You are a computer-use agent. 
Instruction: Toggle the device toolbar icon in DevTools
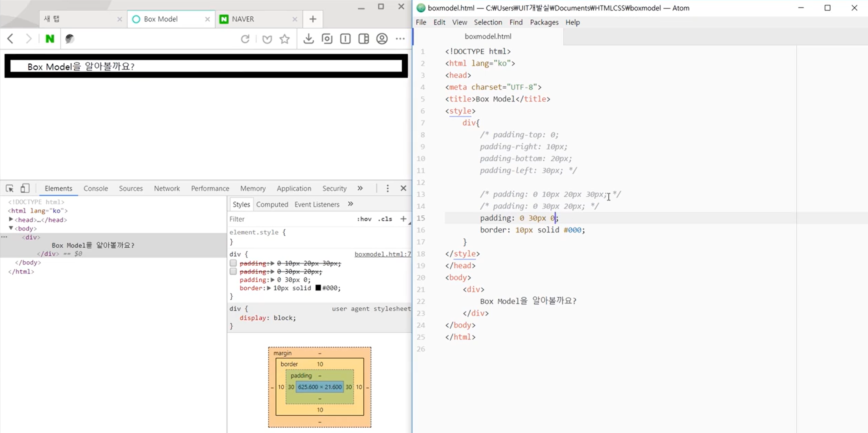25,188
